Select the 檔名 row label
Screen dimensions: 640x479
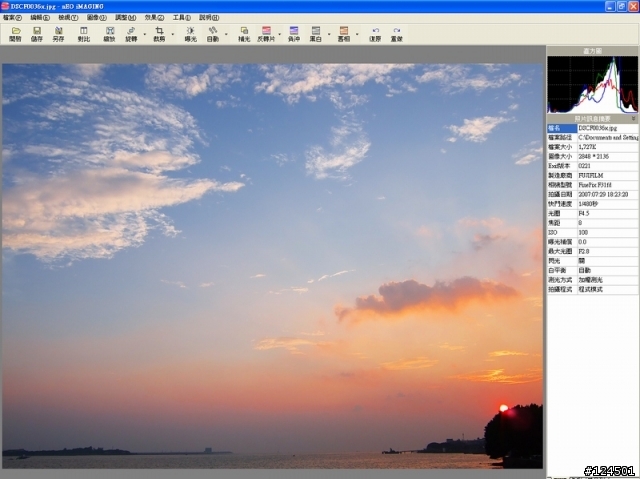[562, 128]
